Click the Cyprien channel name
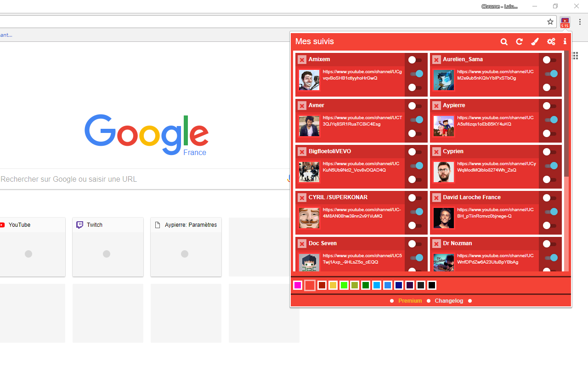 [x=453, y=151]
